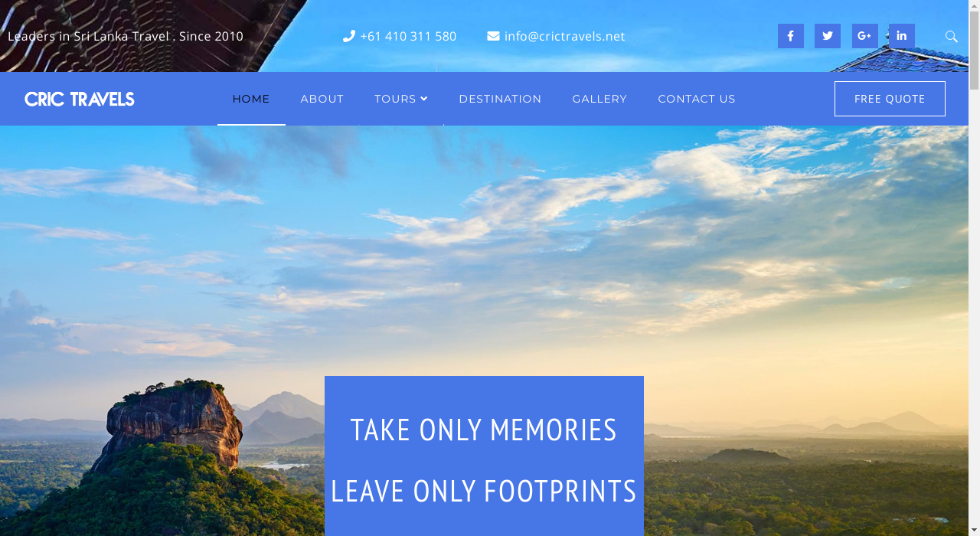
Task: Go to the Home menu item
Action: (x=251, y=99)
